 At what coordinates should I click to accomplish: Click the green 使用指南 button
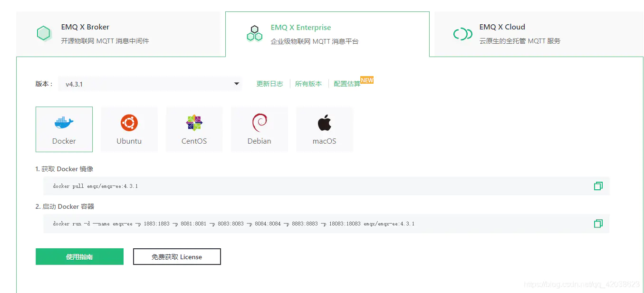(79, 257)
